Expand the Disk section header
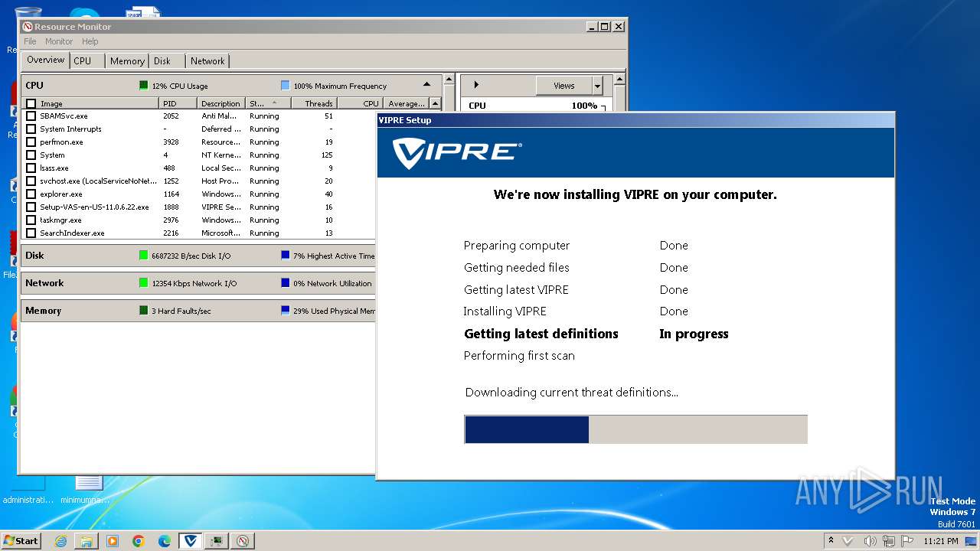 (198, 256)
